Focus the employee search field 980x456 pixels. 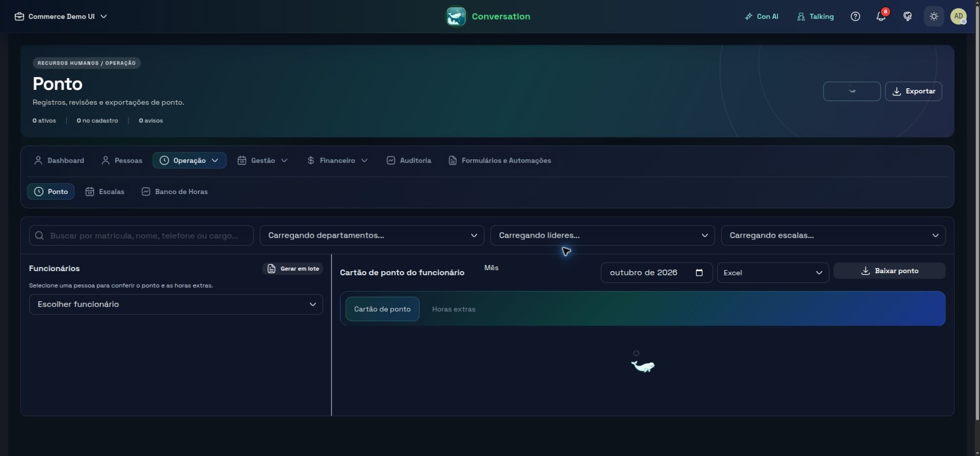point(141,236)
